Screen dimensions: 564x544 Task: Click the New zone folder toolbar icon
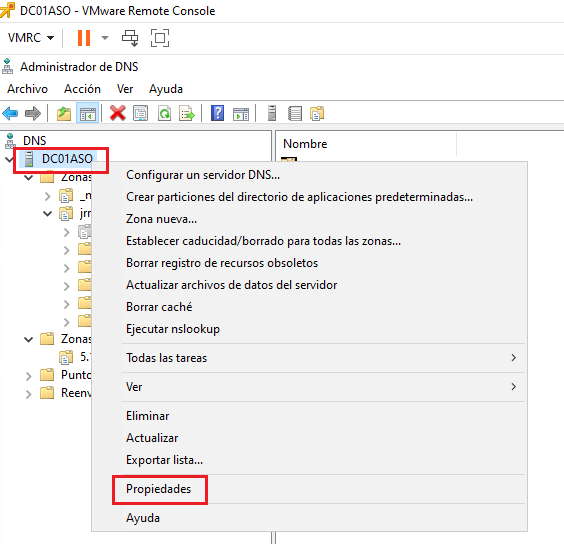(317, 113)
